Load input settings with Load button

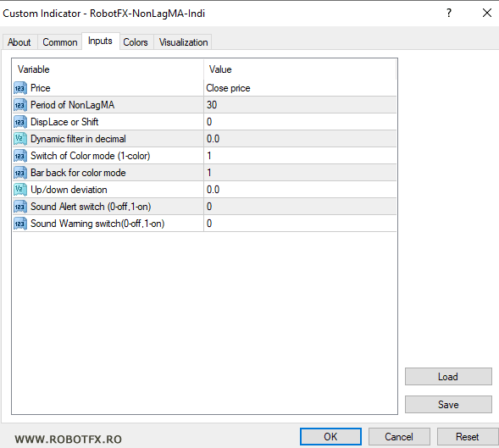point(448,377)
